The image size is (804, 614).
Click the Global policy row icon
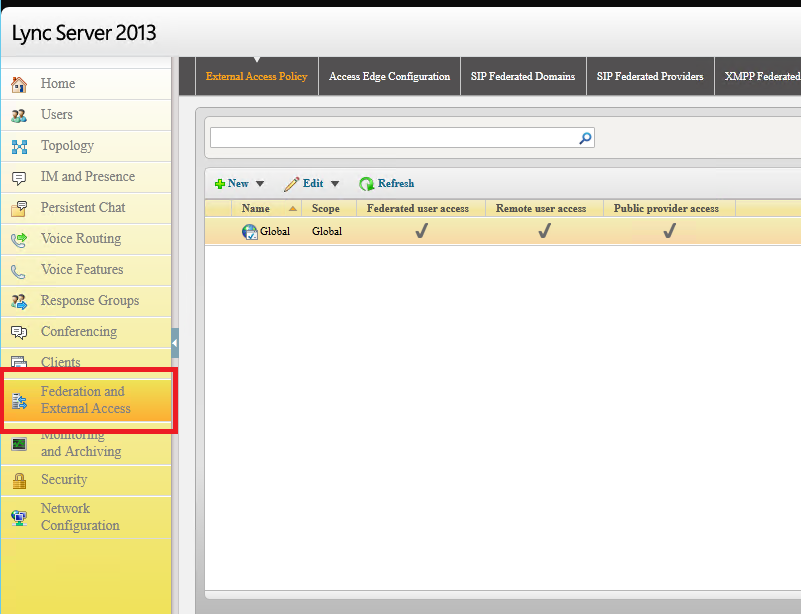[250, 232]
